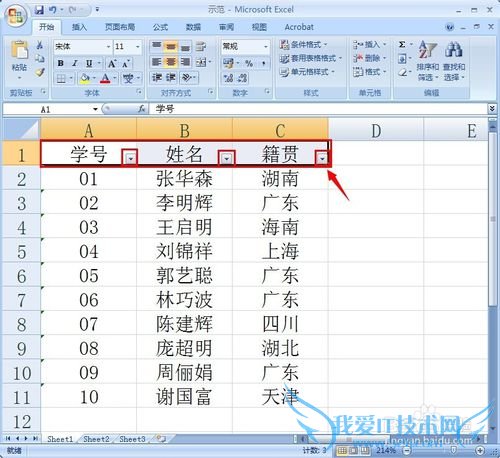This screenshot has height=458, width=500.
Task: Open Cell Styles (单元格样式) menu
Action: tap(307, 72)
